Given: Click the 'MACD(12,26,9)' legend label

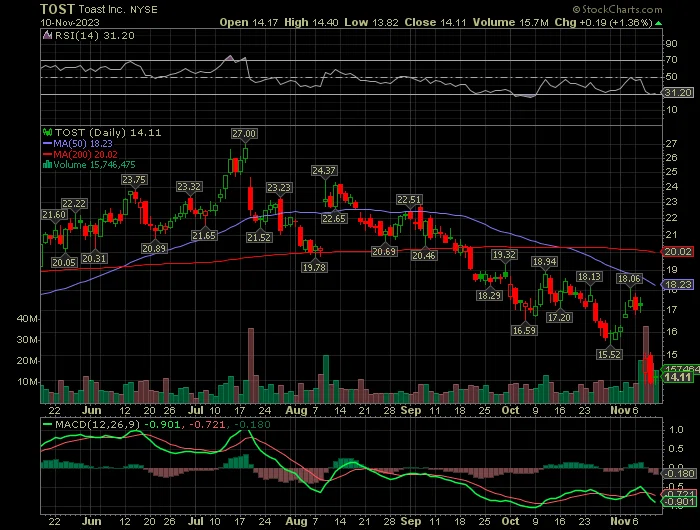Looking at the screenshot, I should (x=97, y=424).
